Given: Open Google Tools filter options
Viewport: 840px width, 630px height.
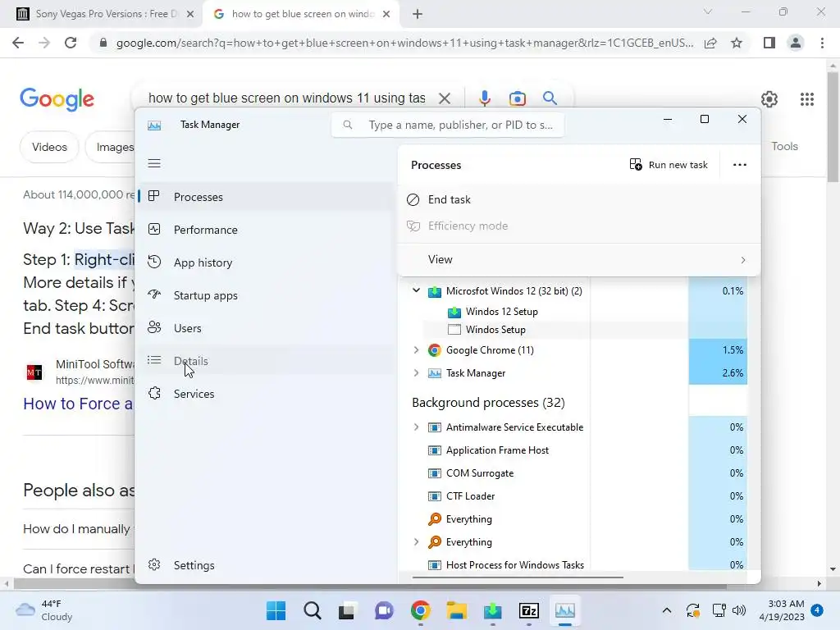Looking at the screenshot, I should pyautogui.click(x=784, y=146).
